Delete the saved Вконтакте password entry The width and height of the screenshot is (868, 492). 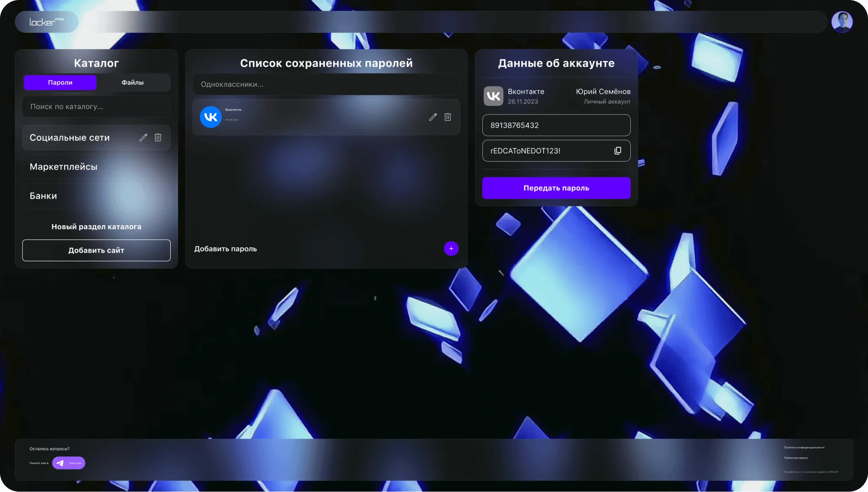[448, 117]
